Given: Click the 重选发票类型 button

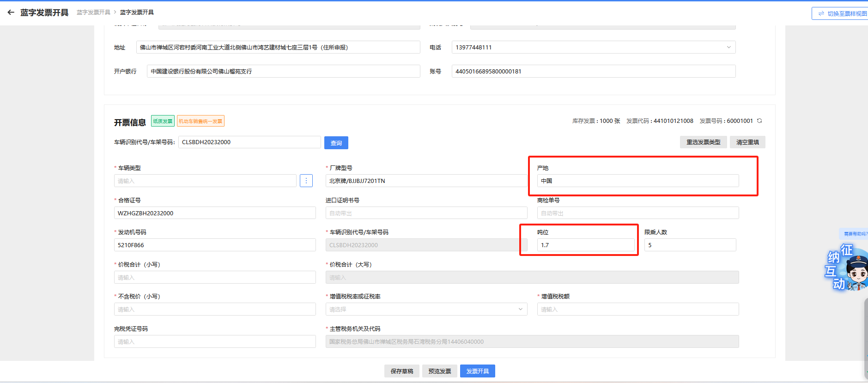Looking at the screenshot, I should coord(703,142).
